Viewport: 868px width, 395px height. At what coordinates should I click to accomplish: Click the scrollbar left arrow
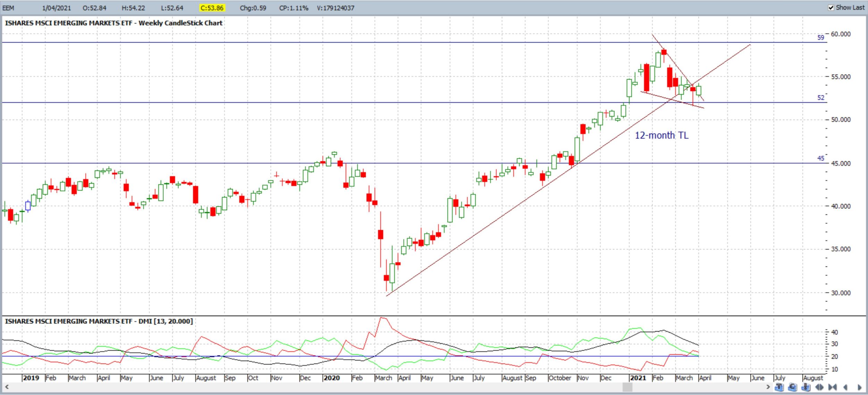(7, 387)
